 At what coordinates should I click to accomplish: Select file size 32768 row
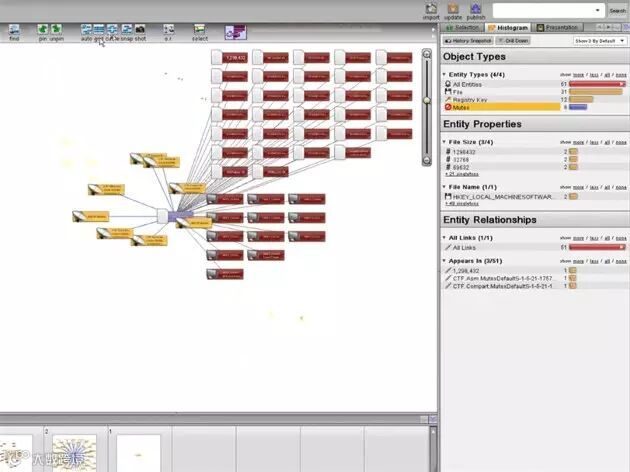coord(502,159)
